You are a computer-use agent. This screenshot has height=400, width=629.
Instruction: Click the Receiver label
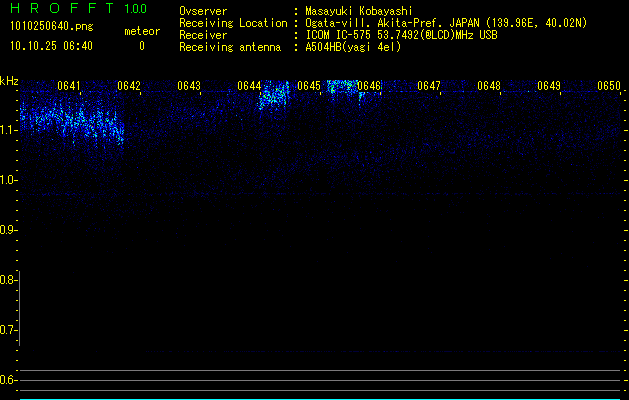203,35
